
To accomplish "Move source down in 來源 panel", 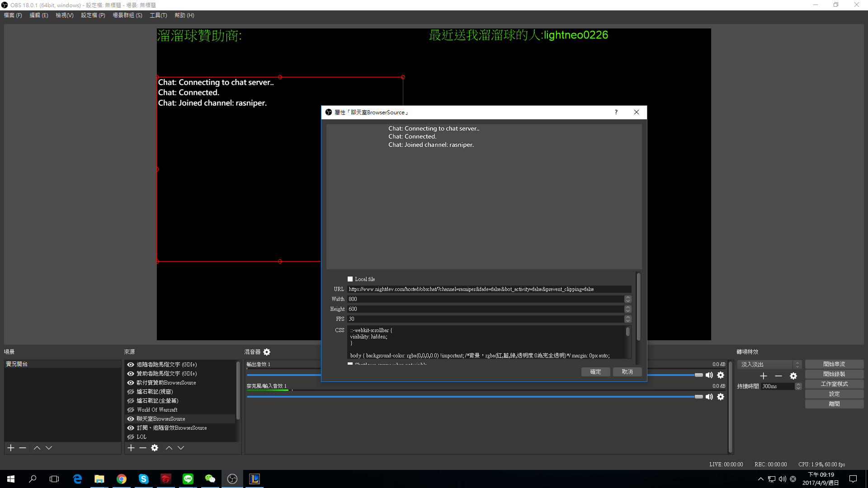I will [181, 448].
